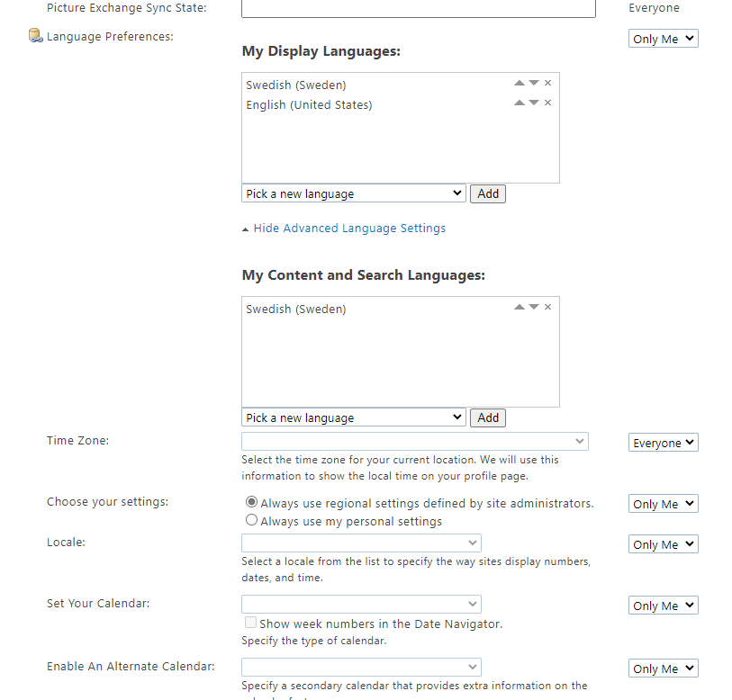Click the Language Preferences label
732x700 pixels.
(x=110, y=36)
